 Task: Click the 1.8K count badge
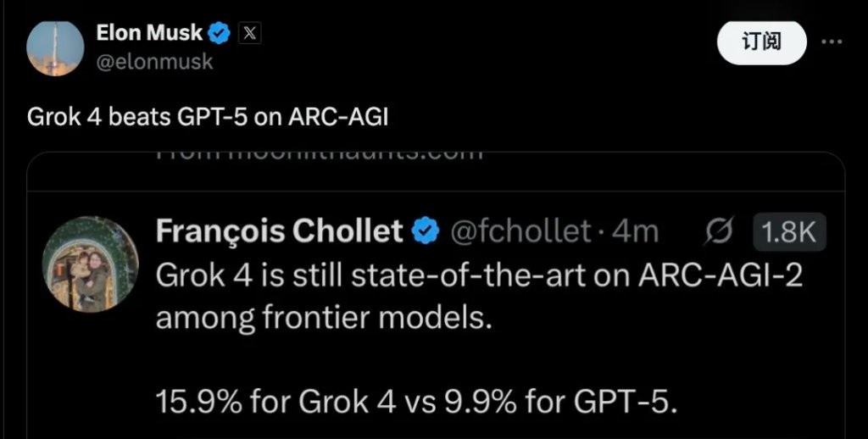(x=788, y=231)
